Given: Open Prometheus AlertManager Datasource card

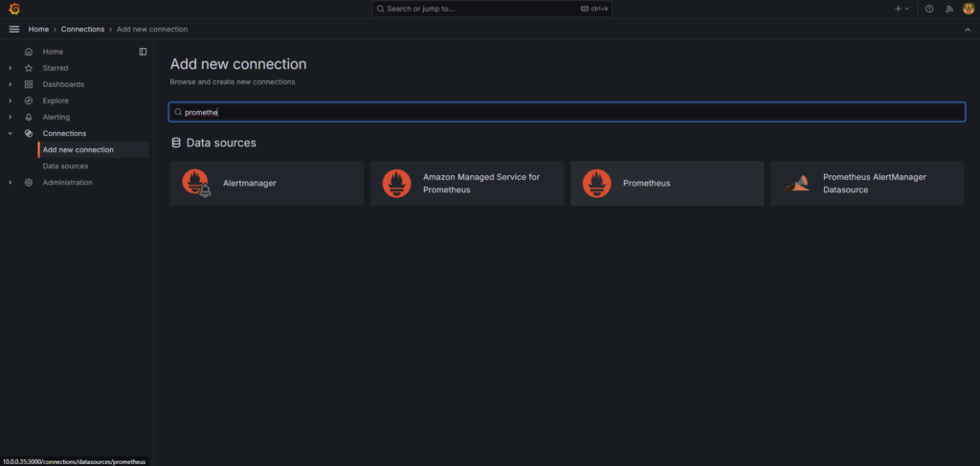Looking at the screenshot, I should pyautogui.click(x=867, y=184).
